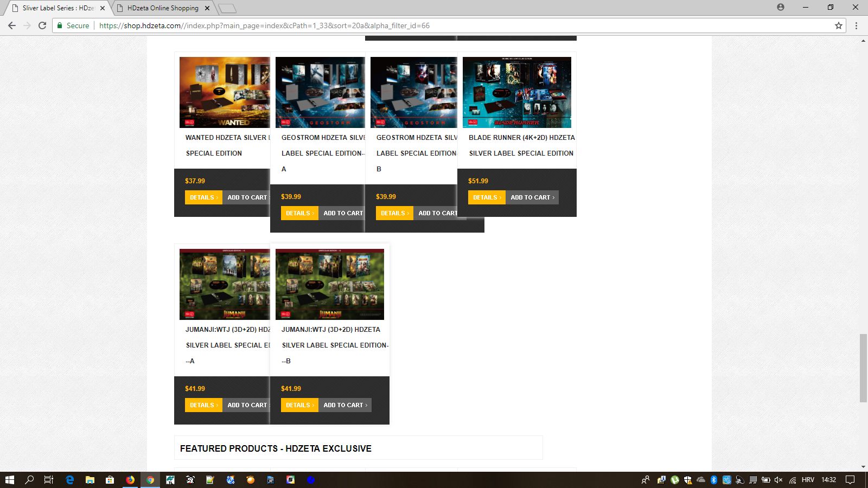Go back to the previous page
This screenshot has width=868, height=488.
(12, 25)
